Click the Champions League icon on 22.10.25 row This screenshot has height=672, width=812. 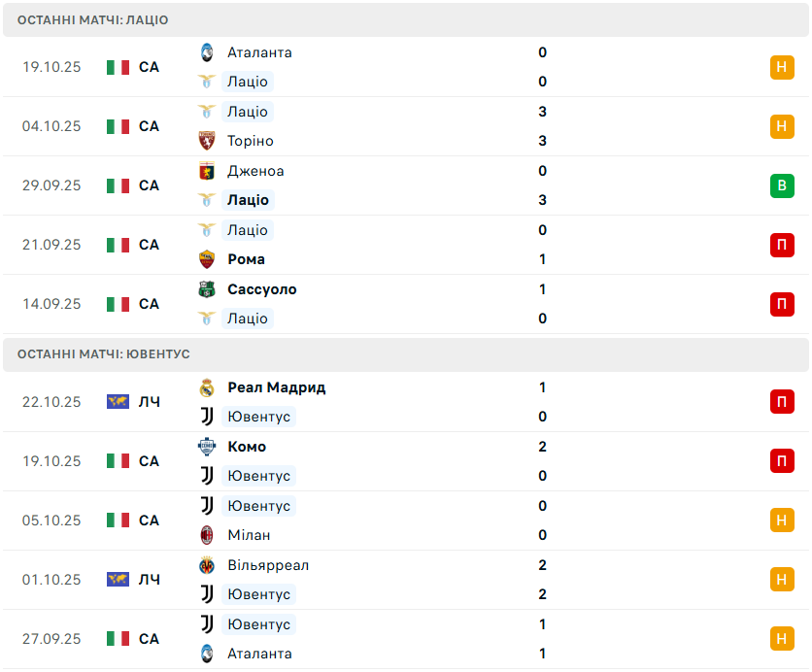(118, 402)
